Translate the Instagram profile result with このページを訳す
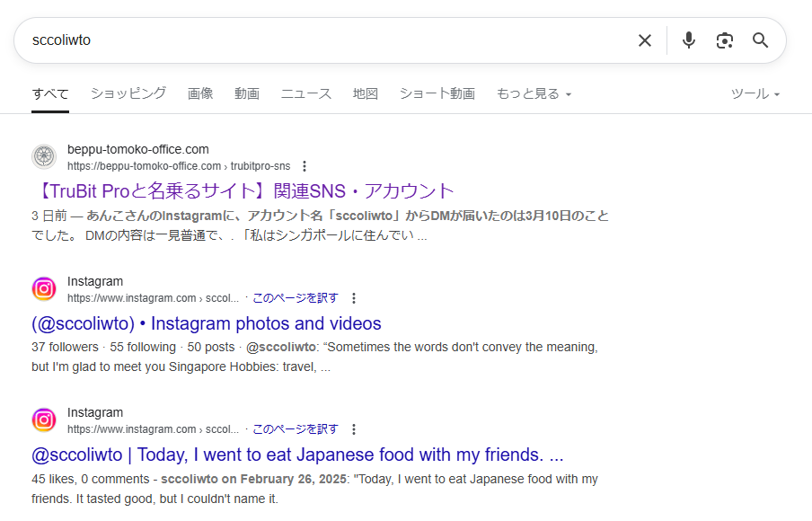The height and width of the screenshot is (521, 812). click(x=296, y=298)
